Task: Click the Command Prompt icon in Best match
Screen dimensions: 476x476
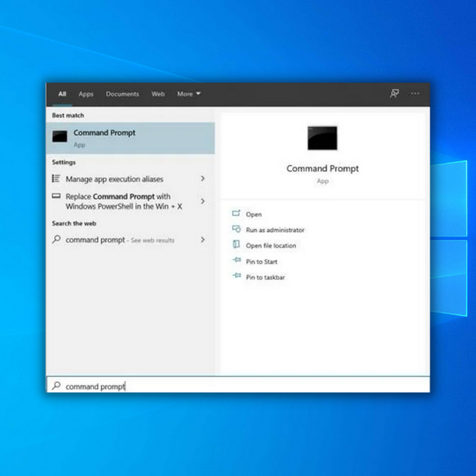Action: point(60,136)
